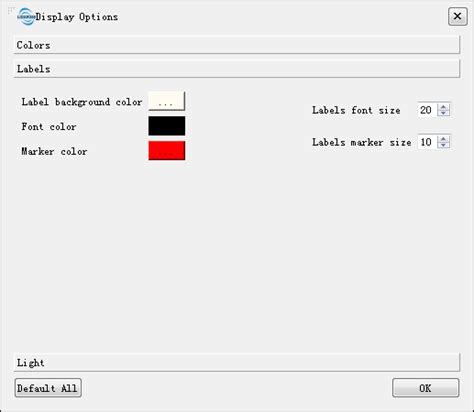This screenshot has height=412, width=474.
Task: Expand the Light section
Action: [x=237, y=362]
